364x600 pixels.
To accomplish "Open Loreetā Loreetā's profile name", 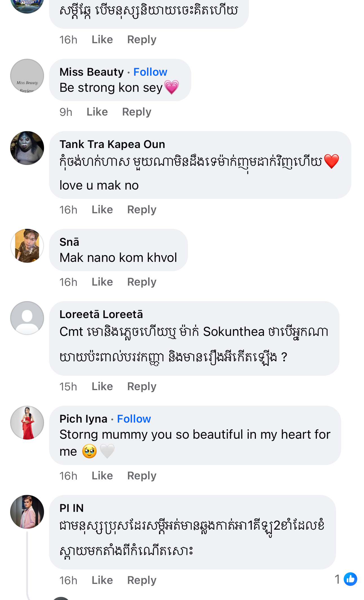I will pos(101,314).
